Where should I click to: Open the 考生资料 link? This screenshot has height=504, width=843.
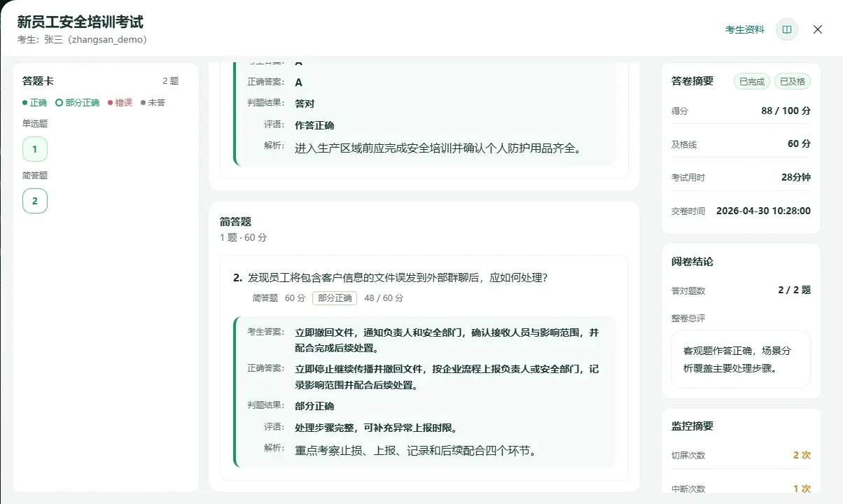coord(745,29)
